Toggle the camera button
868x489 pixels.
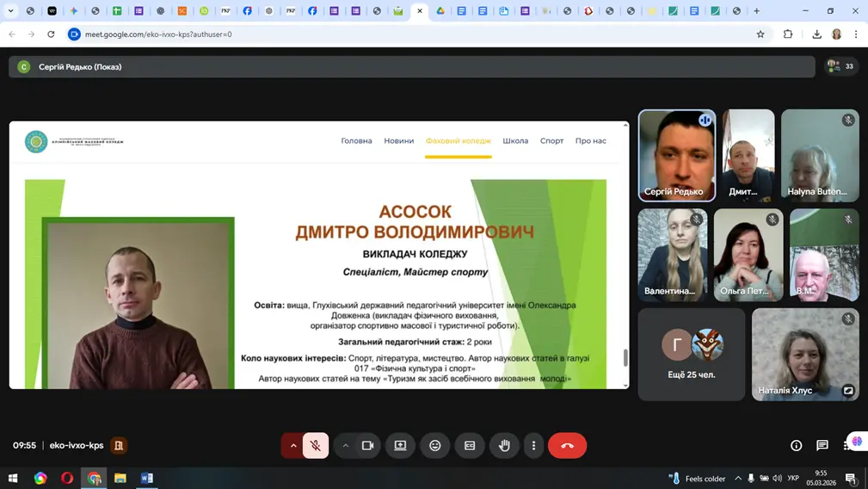(x=367, y=445)
